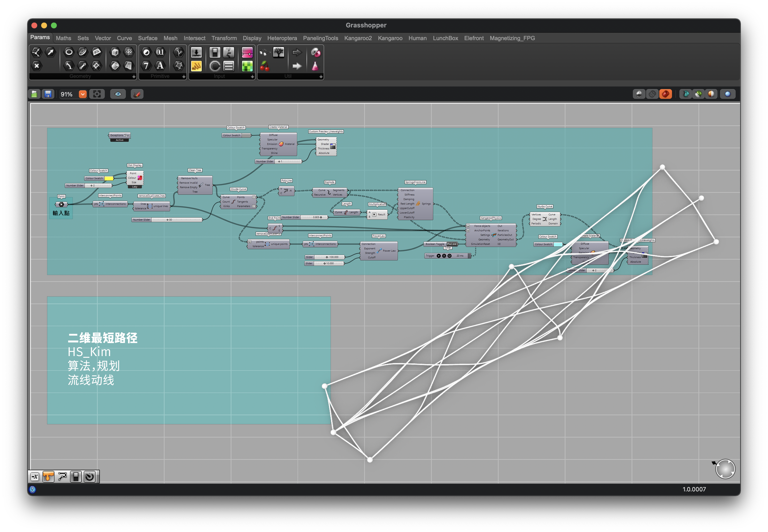
Task: Click the compass navigation widget on canvas
Action: pos(725,469)
